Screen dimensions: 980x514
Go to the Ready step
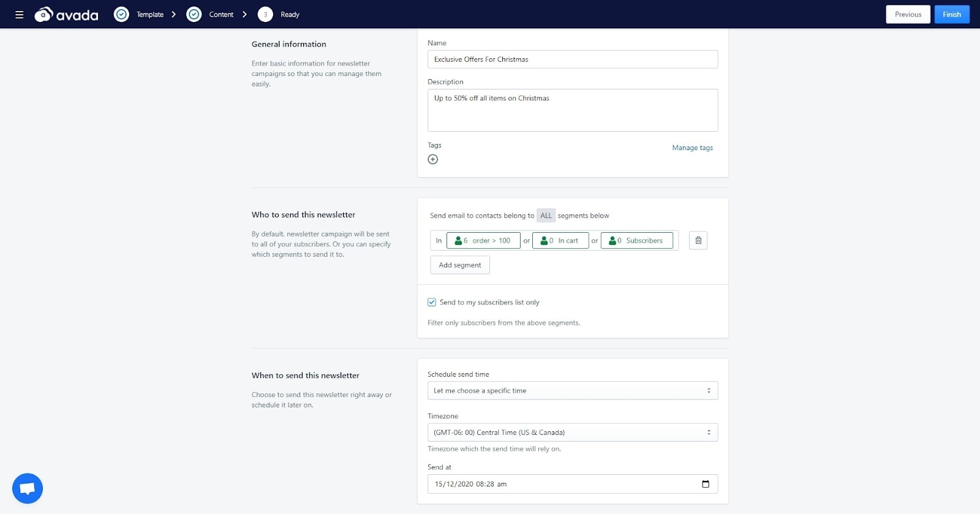point(289,15)
